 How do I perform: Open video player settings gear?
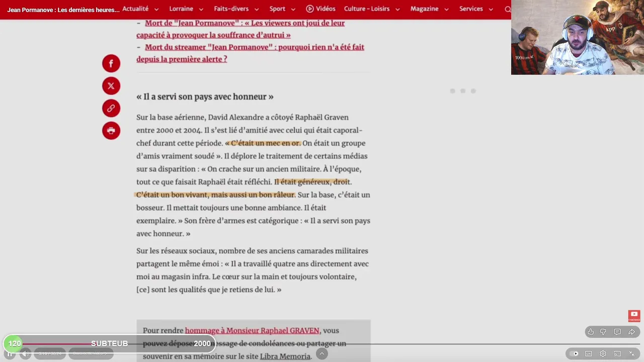coord(603,353)
